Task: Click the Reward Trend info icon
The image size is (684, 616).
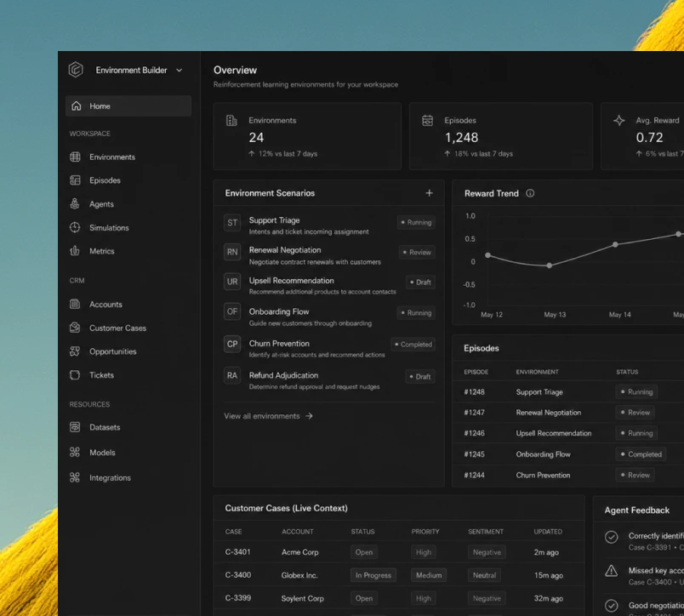Action: pyautogui.click(x=530, y=193)
